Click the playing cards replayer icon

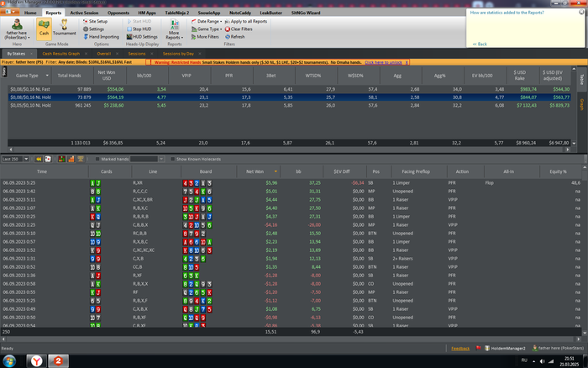[48, 159]
